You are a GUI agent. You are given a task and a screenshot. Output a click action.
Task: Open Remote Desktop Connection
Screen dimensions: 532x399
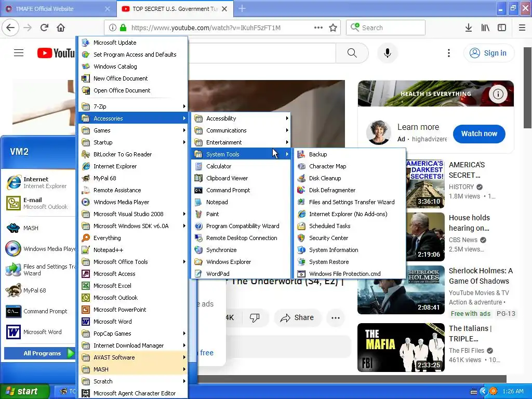click(241, 238)
